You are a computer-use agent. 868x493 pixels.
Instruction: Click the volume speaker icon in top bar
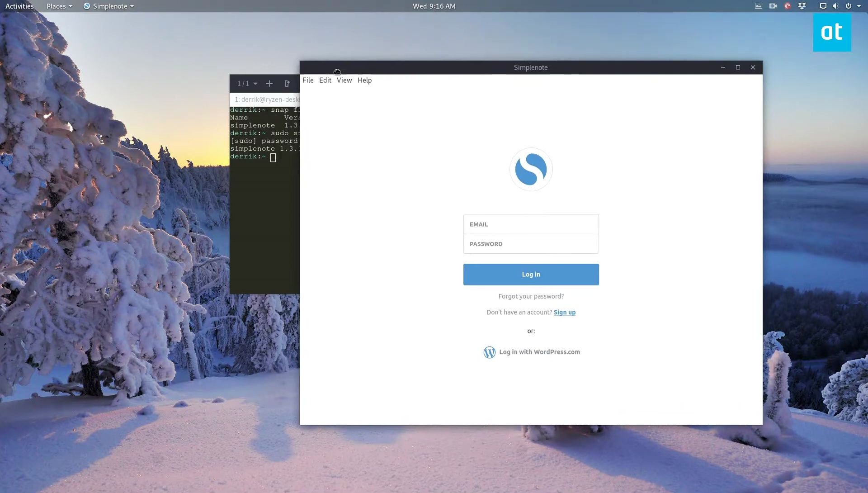coord(835,6)
